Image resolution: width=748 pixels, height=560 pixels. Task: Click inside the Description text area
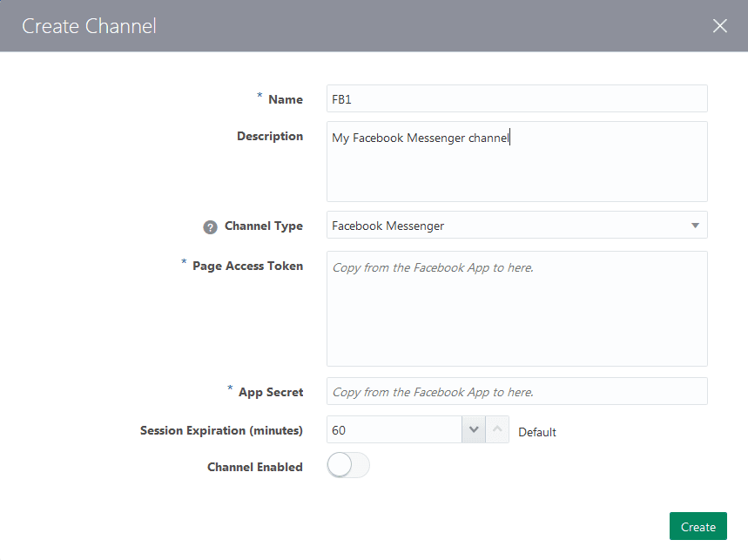point(516,161)
